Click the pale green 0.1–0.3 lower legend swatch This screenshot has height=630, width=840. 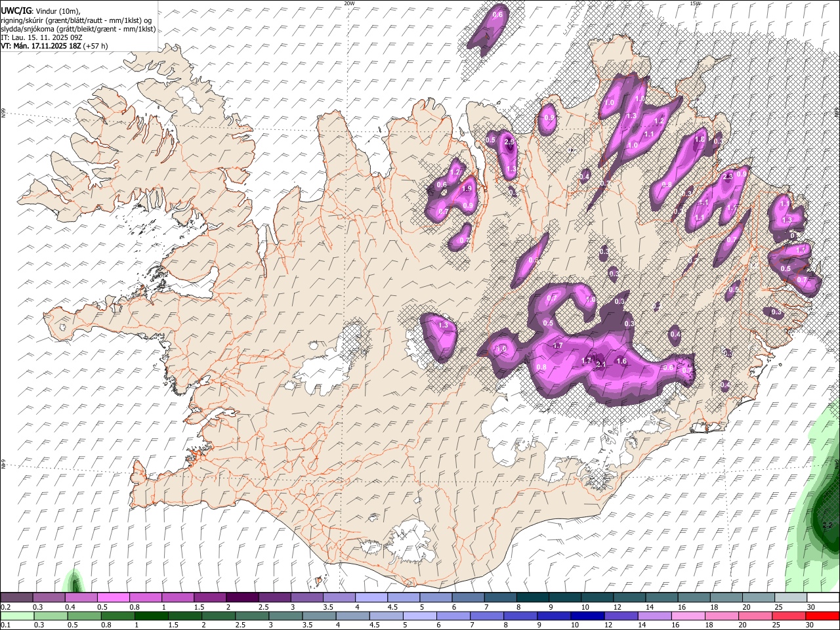[x=16, y=616]
